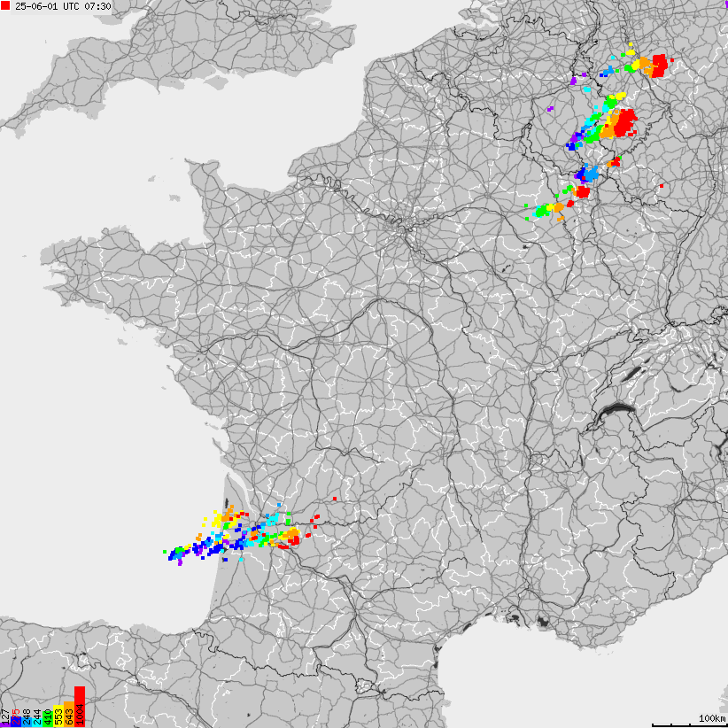The image size is (728, 728).
Task: Click the red square beside the timestamp
Action: (5, 6)
